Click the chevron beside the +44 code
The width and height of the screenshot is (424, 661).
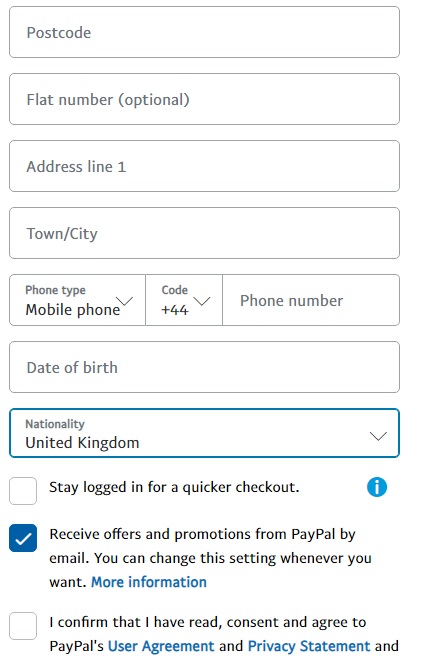click(x=202, y=301)
